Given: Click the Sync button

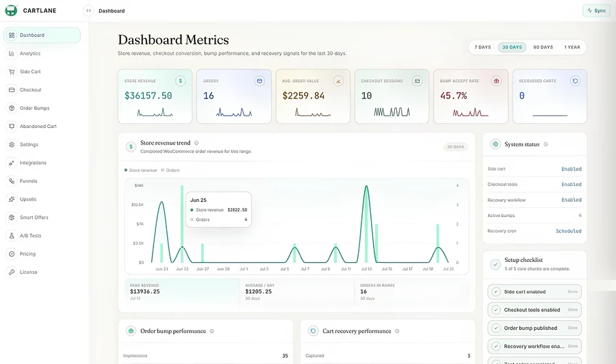Looking at the screenshot, I should point(596,10).
